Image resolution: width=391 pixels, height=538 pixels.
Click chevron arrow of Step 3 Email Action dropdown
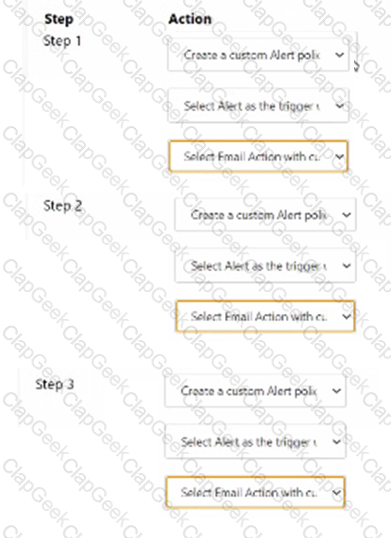click(x=336, y=493)
